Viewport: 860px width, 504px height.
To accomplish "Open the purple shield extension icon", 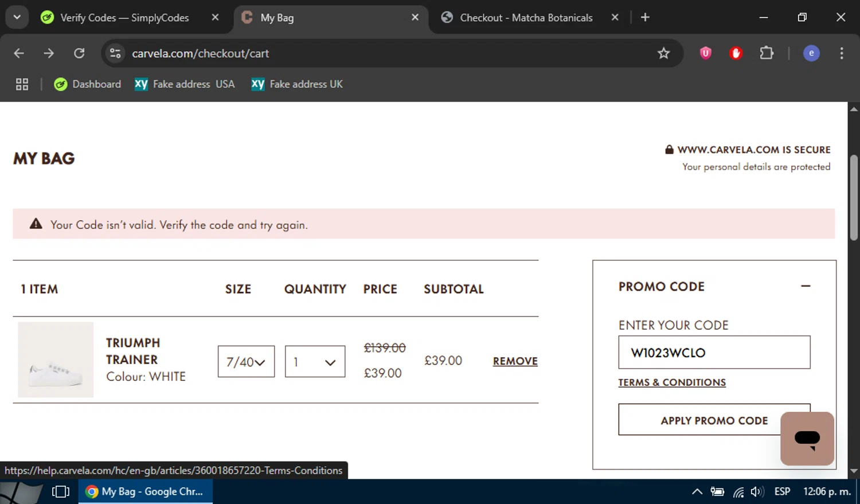I will click(706, 53).
